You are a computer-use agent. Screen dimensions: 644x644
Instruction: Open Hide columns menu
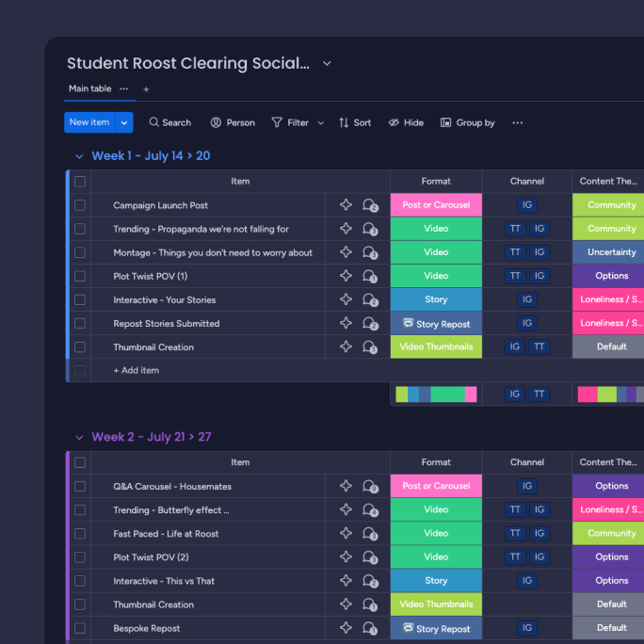(x=406, y=122)
